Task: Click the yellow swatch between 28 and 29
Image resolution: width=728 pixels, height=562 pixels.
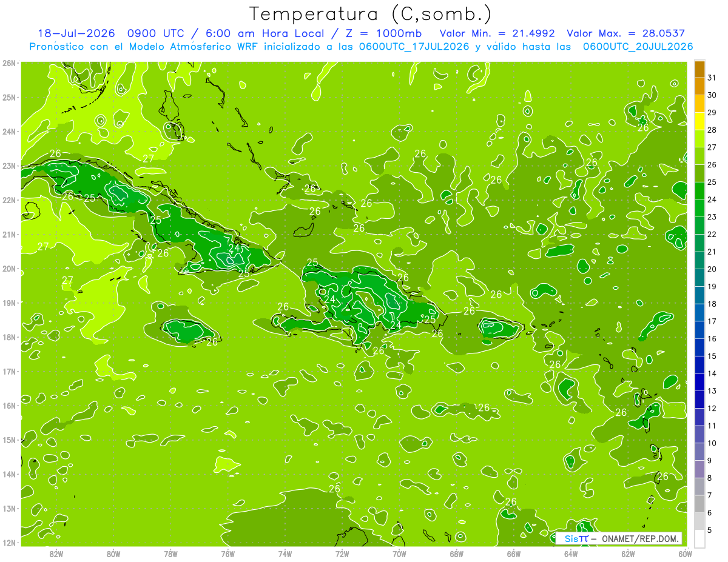Action: [699, 121]
